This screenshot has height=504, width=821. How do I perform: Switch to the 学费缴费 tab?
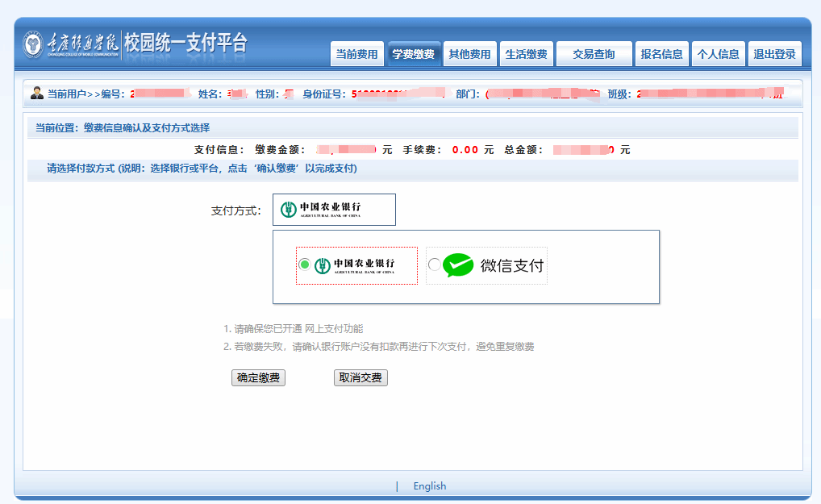point(413,55)
